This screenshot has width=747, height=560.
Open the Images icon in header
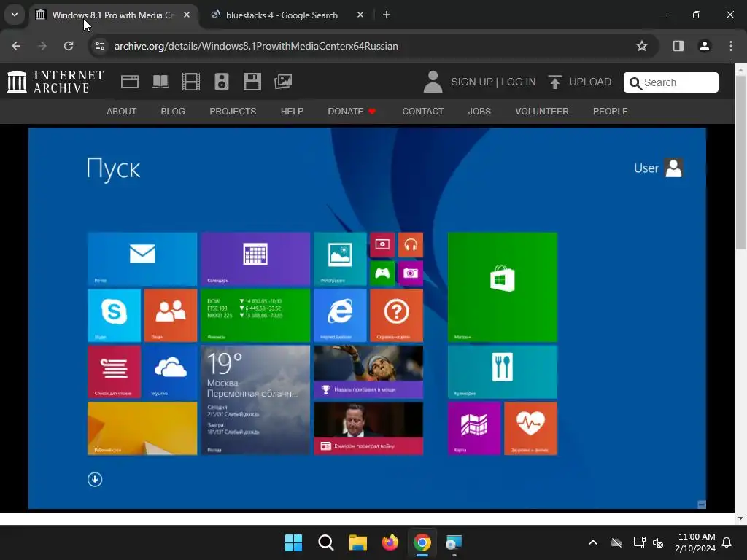[283, 82]
